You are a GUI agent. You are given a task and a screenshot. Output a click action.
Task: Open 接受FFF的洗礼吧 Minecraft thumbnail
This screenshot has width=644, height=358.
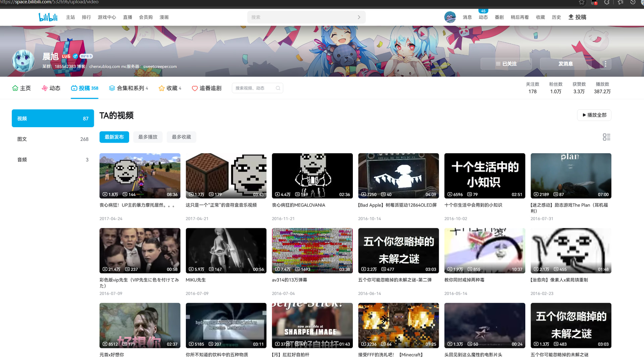tap(398, 325)
